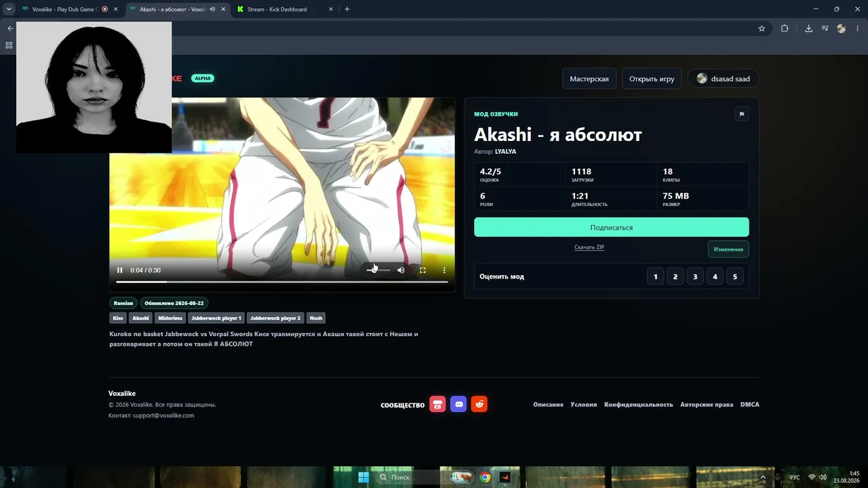The width and height of the screenshot is (868, 488).
Task: Rate the mod 4
Action: [715, 277]
